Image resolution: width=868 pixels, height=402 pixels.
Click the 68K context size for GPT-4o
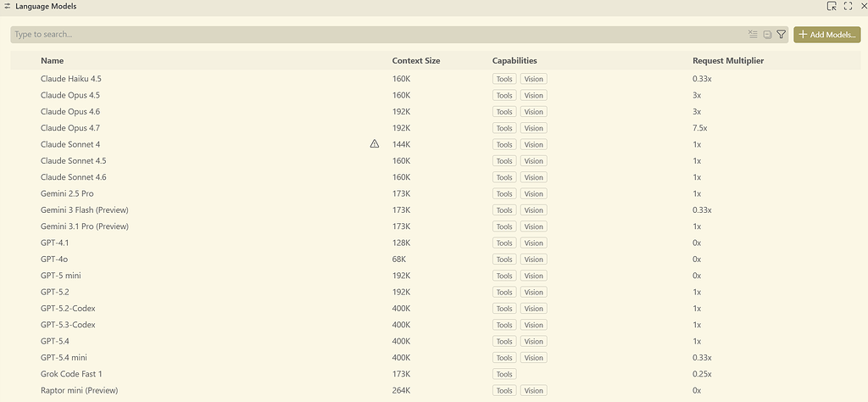click(x=399, y=260)
